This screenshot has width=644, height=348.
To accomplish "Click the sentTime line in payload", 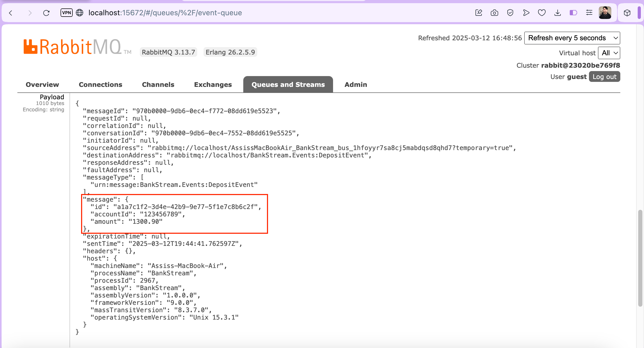I will click(x=163, y=244).
